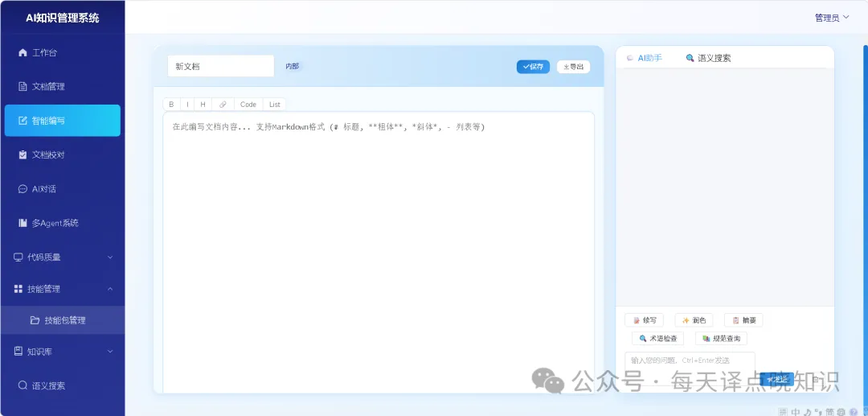Click the IME help question-mark icon
868x416 pixels.
(853, 411)
